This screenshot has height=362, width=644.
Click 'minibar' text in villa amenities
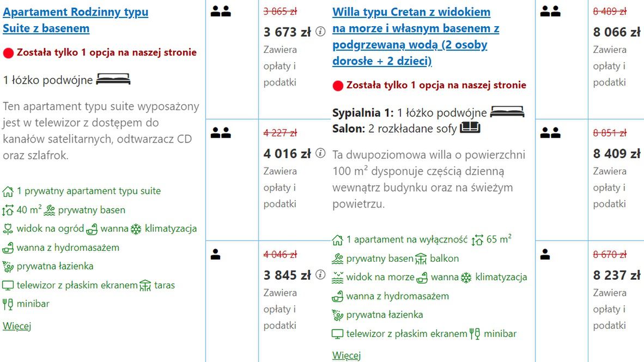pos(500,334)
